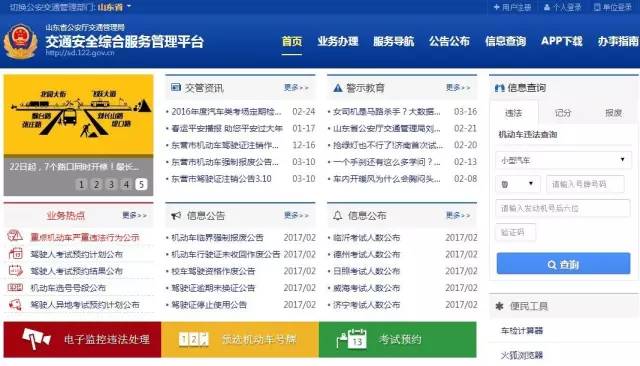Click the police badge emblem logo
640x366 pixels.
[x=20, y=42]
